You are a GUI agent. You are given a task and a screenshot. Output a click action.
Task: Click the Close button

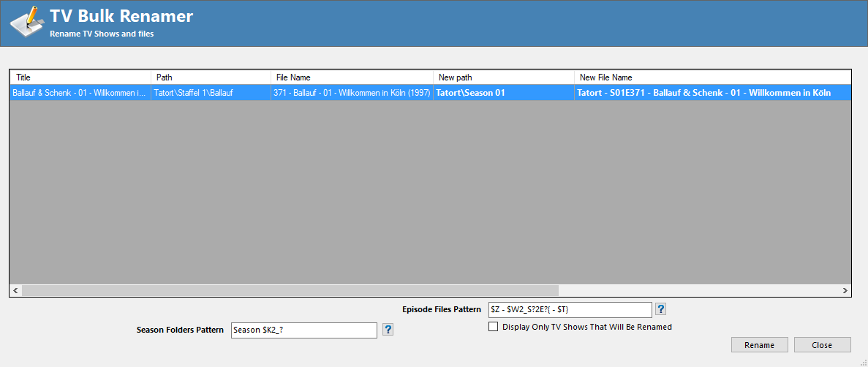coord(822,345)
